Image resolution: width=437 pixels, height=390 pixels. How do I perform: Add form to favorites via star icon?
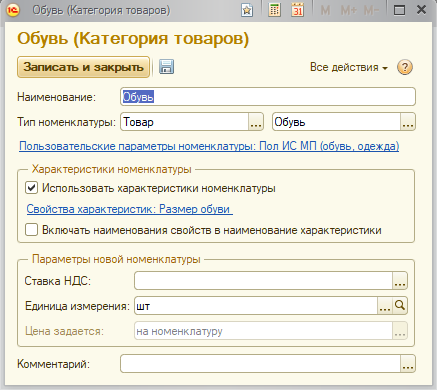coord(247,10)
